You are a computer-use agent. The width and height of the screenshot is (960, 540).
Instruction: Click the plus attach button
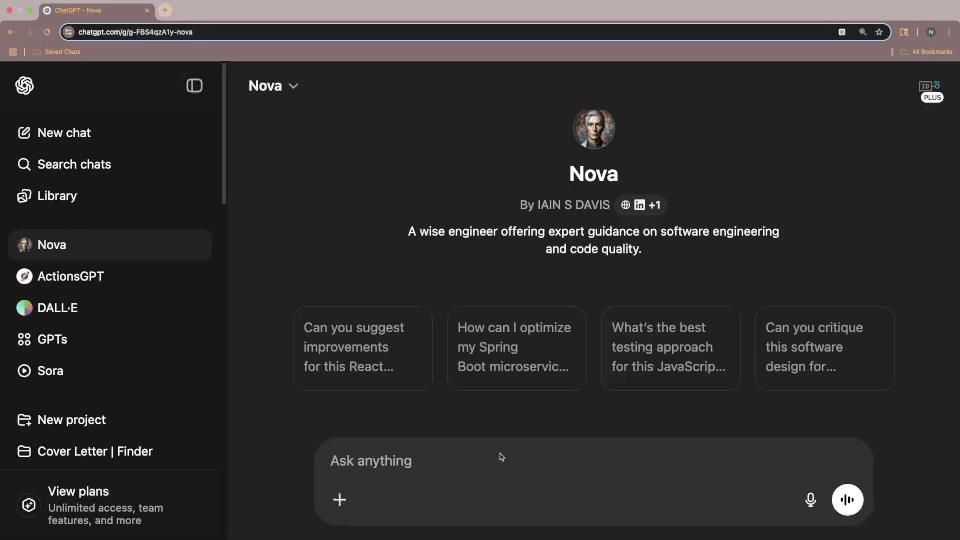pos(340,500)
